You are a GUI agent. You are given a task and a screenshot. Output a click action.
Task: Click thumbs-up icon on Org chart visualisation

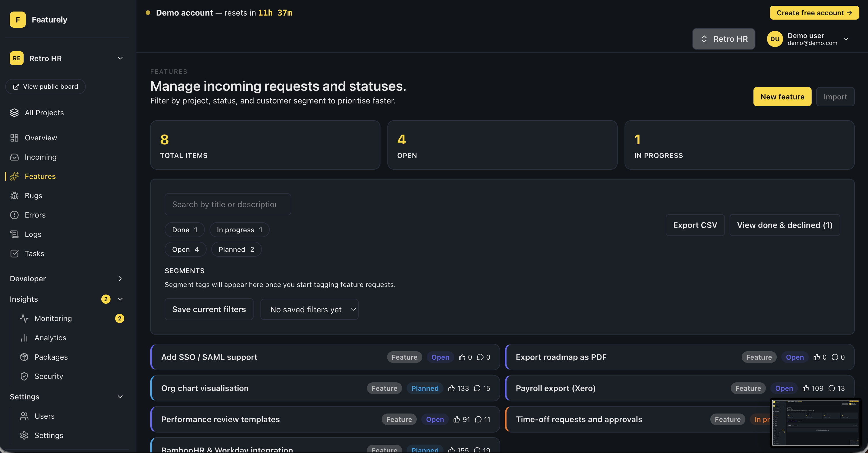click(452, 388)
